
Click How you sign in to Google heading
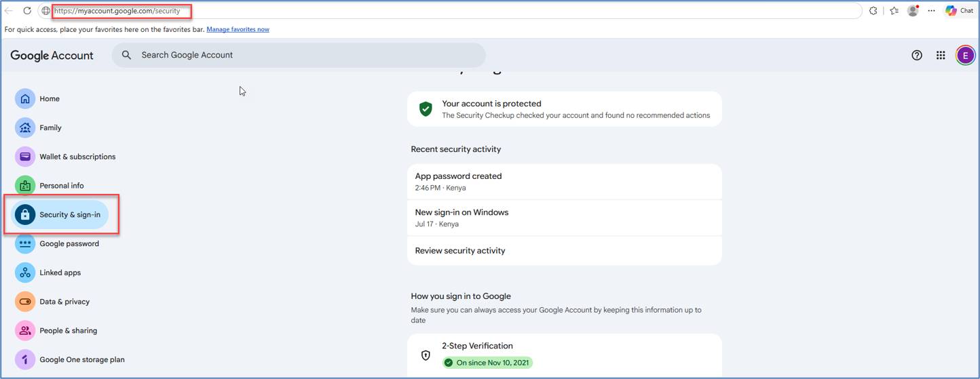coord(461,296)
